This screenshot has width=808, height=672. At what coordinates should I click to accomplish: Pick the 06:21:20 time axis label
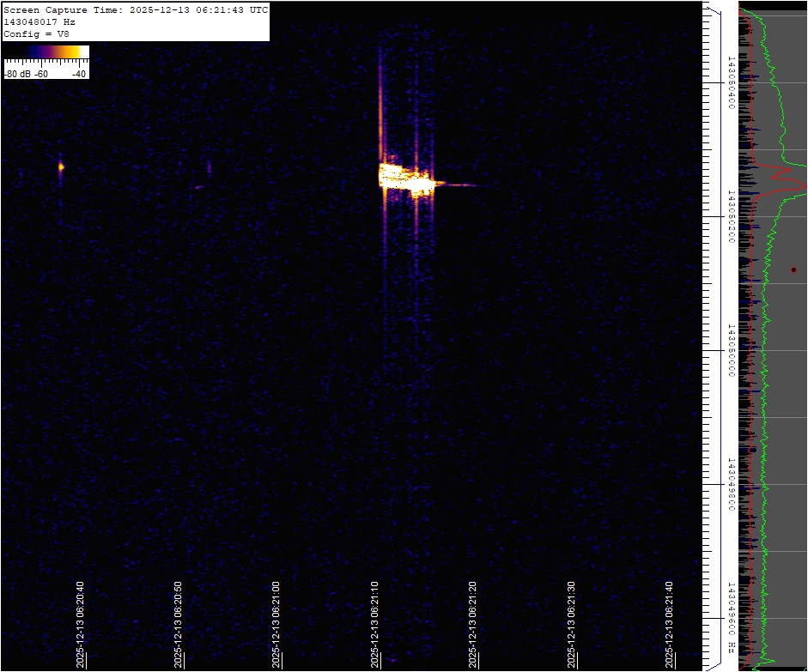pos(473,624)
